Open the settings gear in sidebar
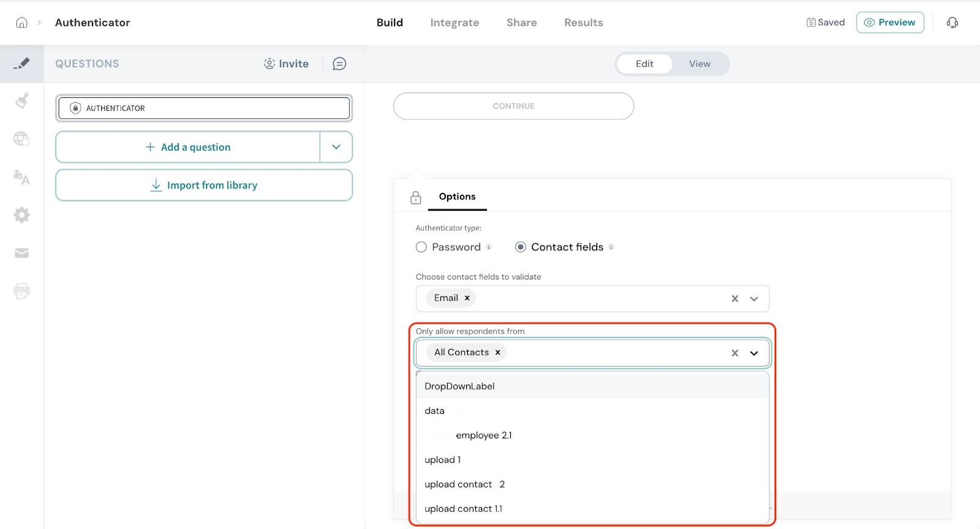Image resolution: width=980 pixels, height=529 pixels. pyautogui.click(x=21, y=215)
